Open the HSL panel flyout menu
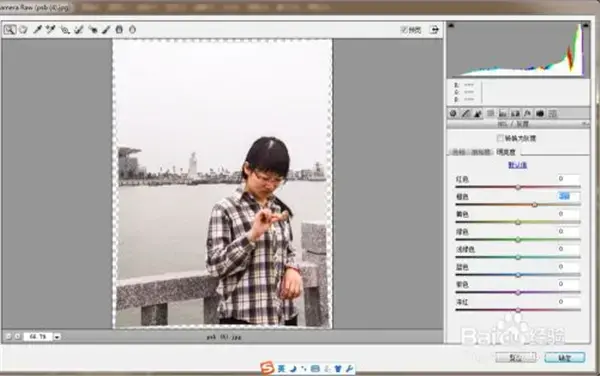 click(585, 124)
